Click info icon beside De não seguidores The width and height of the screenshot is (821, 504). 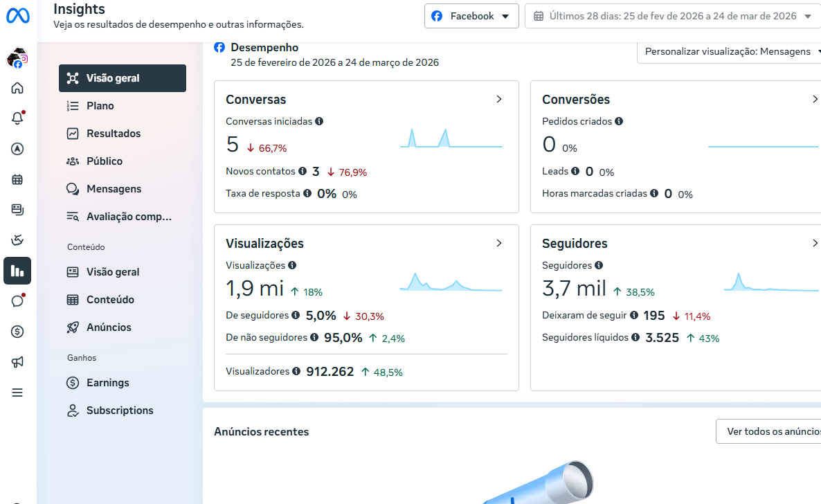tap(314, 337)
